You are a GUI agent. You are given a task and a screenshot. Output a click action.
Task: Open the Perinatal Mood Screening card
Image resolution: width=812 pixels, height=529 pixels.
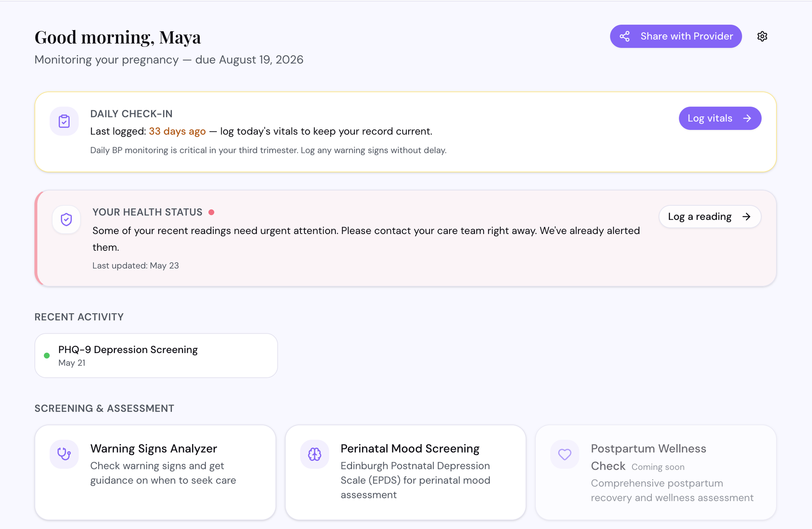(406, 473)
